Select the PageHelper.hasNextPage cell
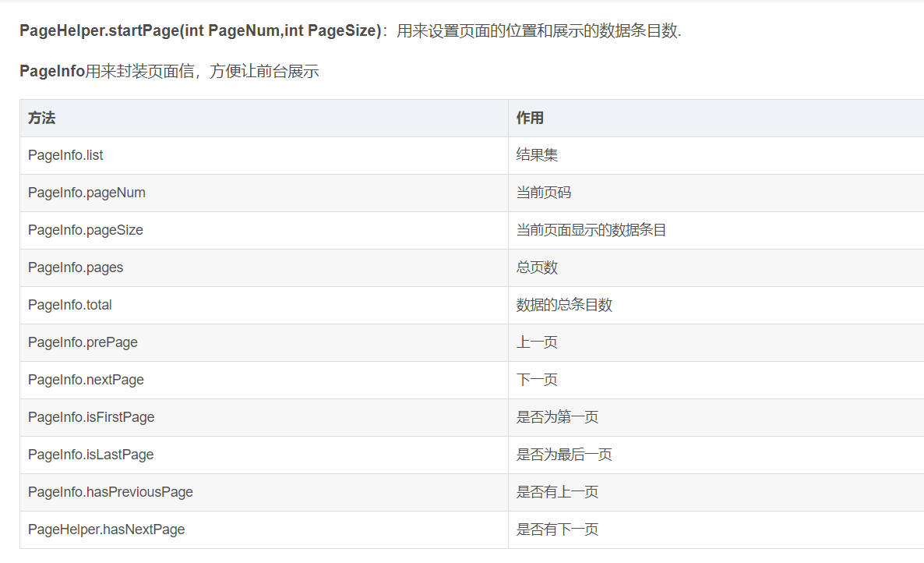Viewport: 924px width, 563px height. point(264,530)
